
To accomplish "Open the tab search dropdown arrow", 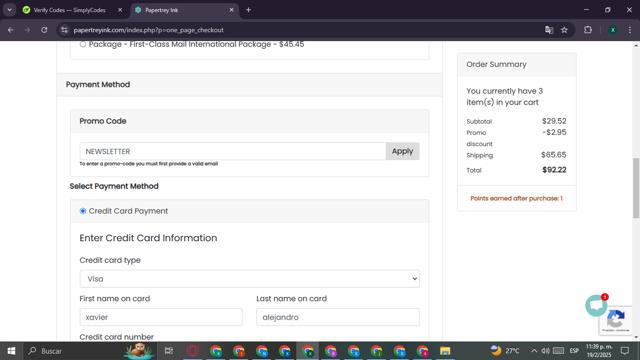I will pos(9,10).
